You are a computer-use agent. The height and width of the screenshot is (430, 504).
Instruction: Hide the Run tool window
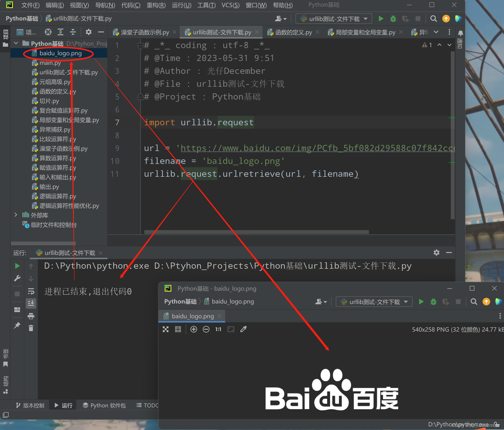(x=449, y=253)
